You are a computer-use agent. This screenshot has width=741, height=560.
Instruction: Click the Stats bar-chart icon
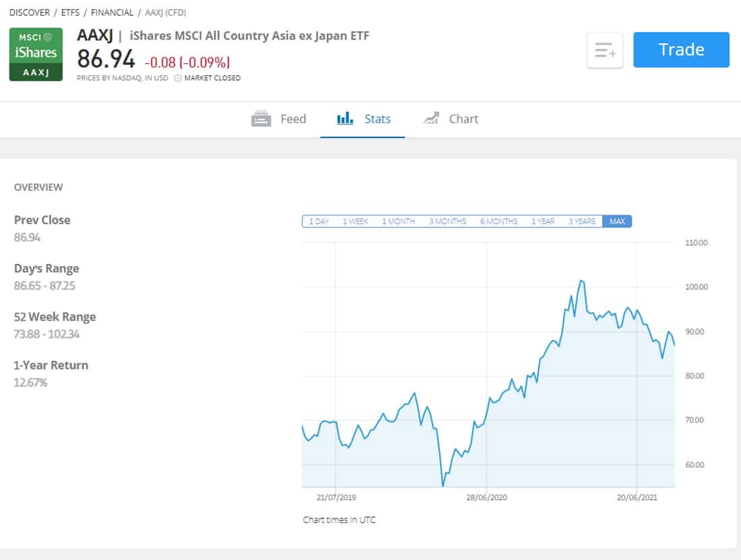tap(345, 118)
